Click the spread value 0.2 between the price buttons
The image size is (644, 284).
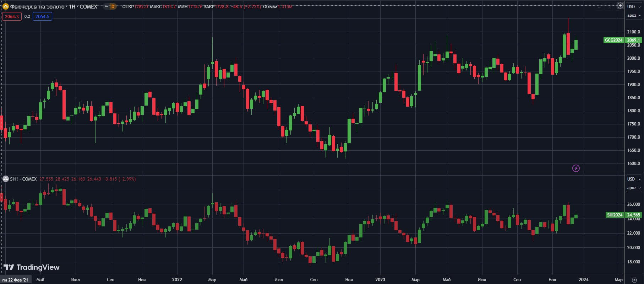click(27, 16)
